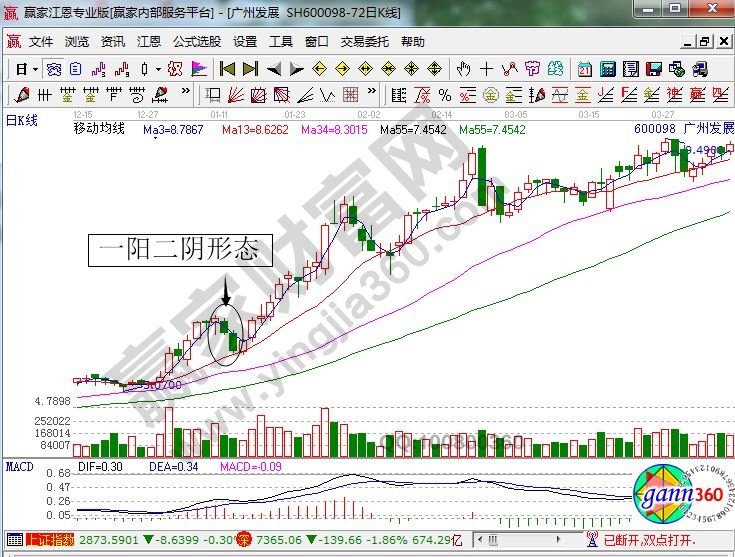Image resolution: width=735 pixels, height=557 pixels.
Task: Click the black left arrow navigation icon
Action: 273,69
